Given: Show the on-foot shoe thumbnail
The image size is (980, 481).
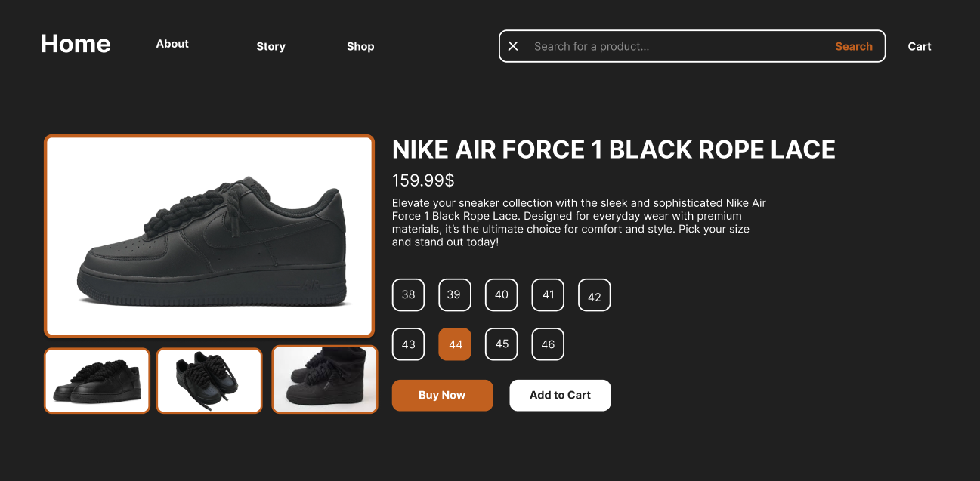Looking at the screenshot, I should [x=325, y=379].
